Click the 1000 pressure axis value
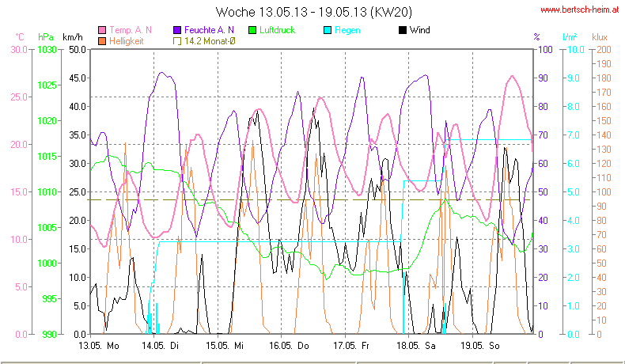The height and width of the screenshot is (364, 625). [47, 264]
